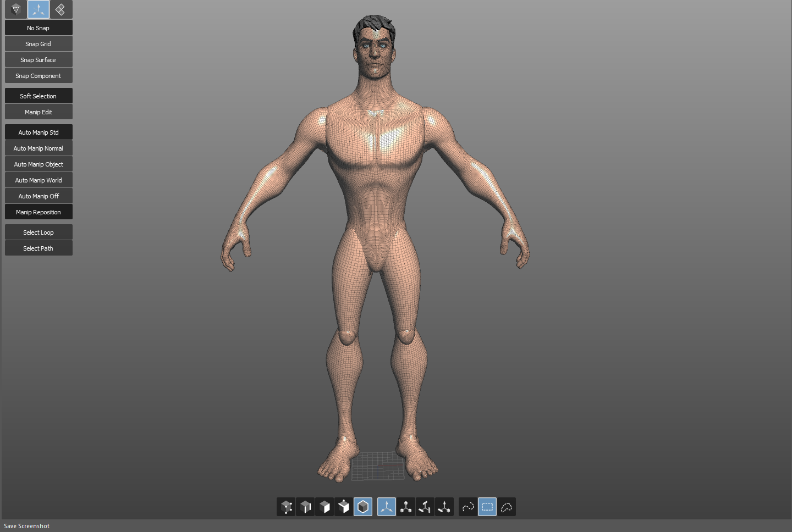Click the floor grid between the character's feet

pos(378,465)
